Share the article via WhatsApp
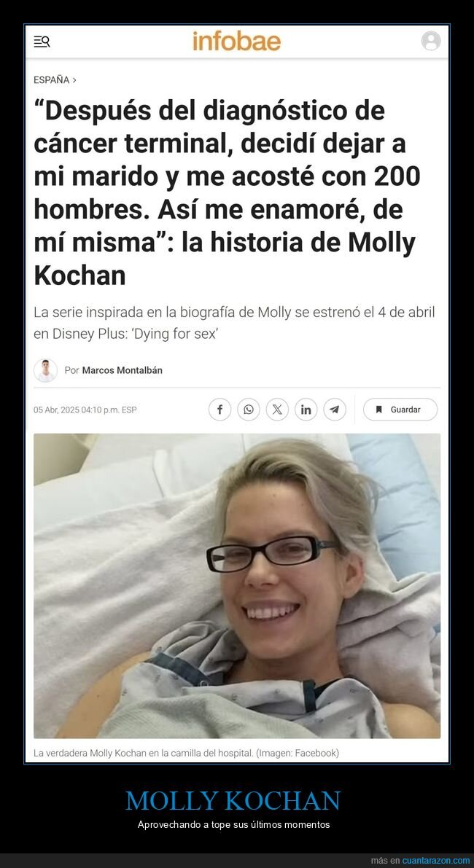Viewport: 474px width, 868px height. tap(249, 410)
